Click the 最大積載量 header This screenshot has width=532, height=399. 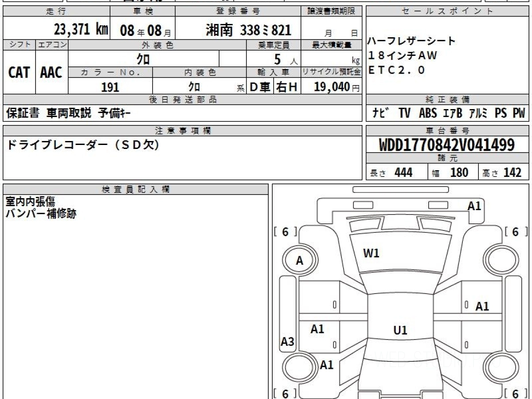pos(332,45)
